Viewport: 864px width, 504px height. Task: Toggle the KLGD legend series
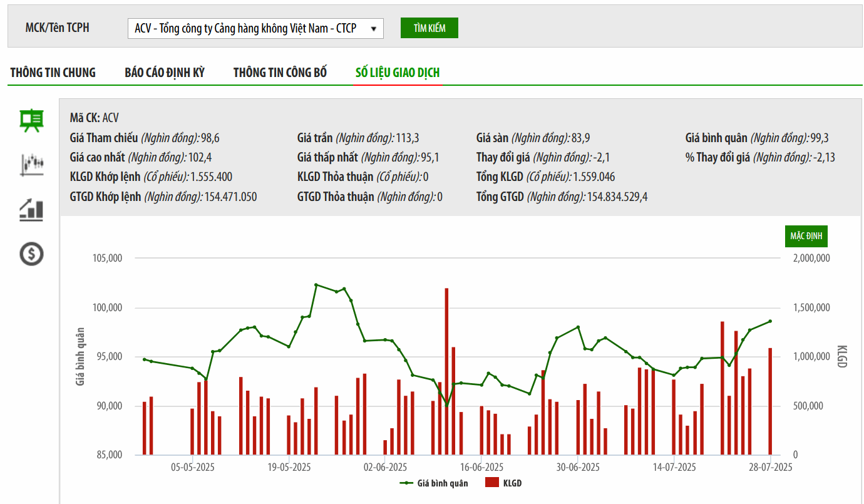pos(505,483)
